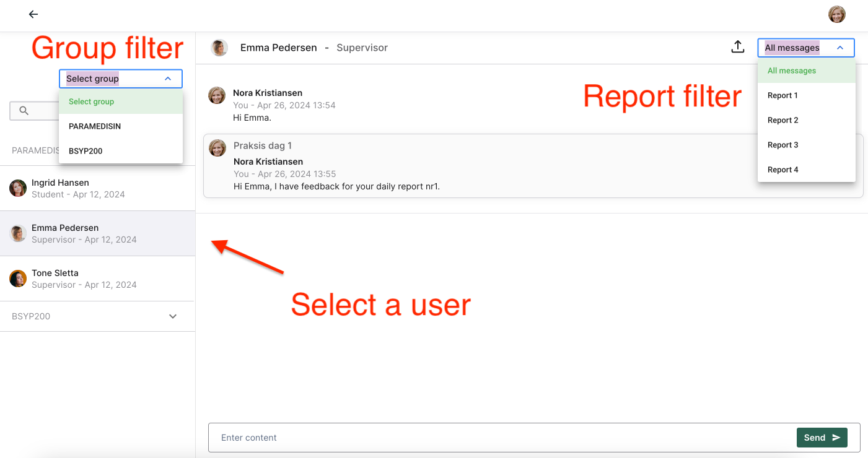Viewport: 868px width, 458px height.
Task: Click Ingrid Hansen's avatar in user list
Action: [x=18, y=188]
